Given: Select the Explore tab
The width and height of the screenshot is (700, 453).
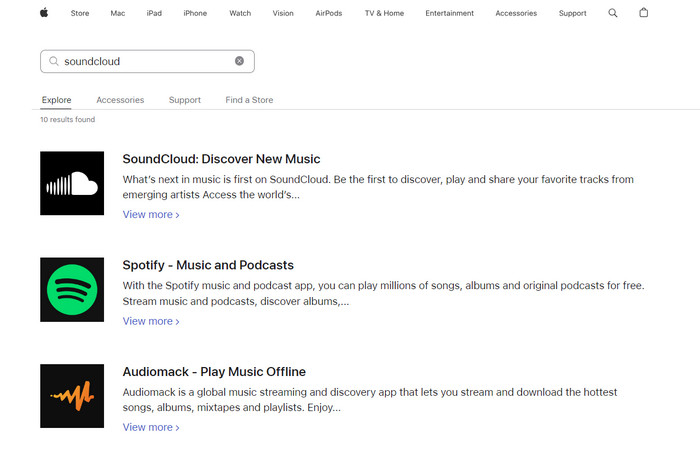Looking at the screenshot, I should tap(56, 100).
